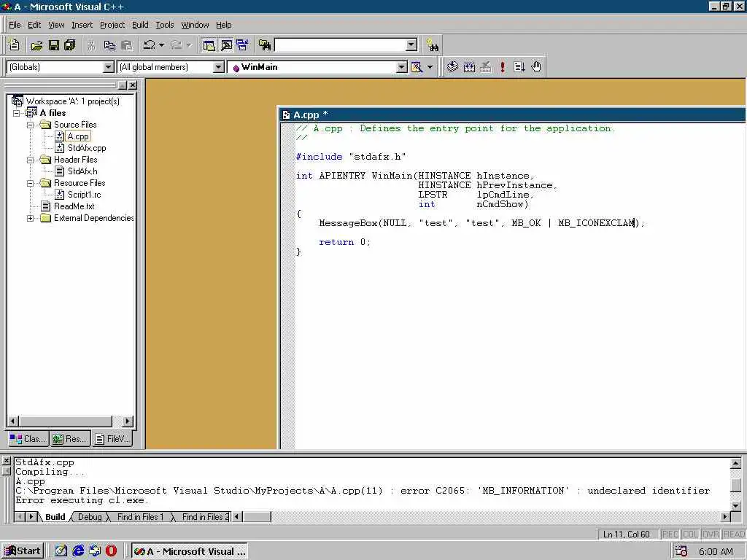The width and height of the screenshot is (747, 560).
Task: Close the workspace pane with X button
Action: pos(133,85)
